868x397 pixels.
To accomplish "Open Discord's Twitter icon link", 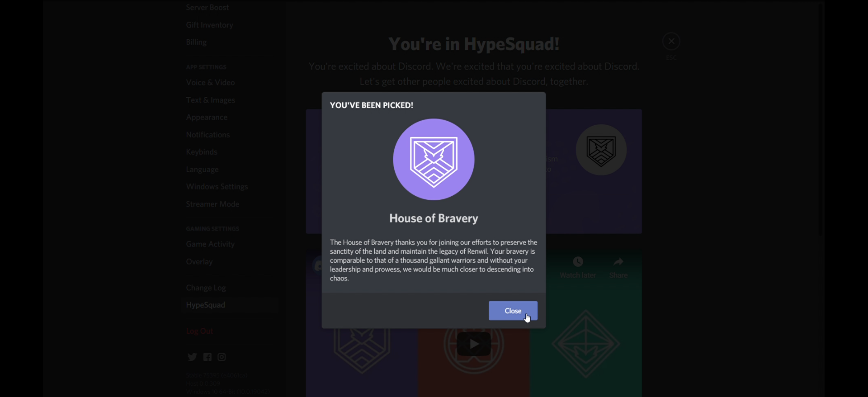I will [192, 357].
